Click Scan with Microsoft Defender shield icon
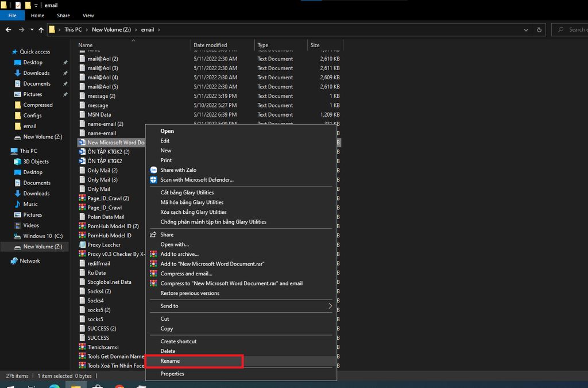Screen dimensions: 588x388 (x=153, y=180)
